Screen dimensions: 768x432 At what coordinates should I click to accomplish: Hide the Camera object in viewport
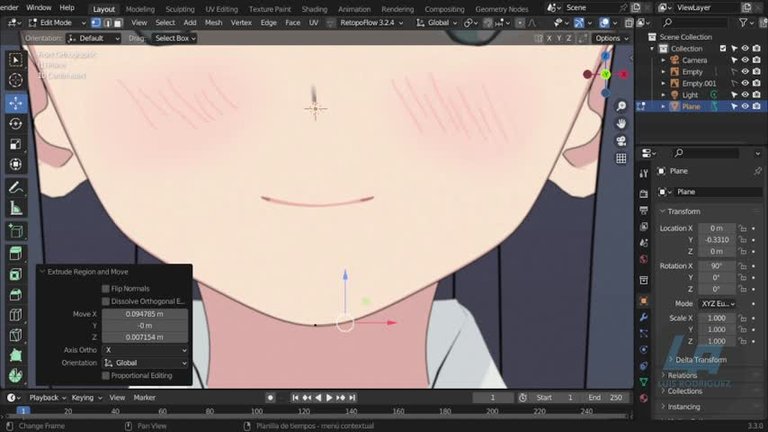(745, 60)
